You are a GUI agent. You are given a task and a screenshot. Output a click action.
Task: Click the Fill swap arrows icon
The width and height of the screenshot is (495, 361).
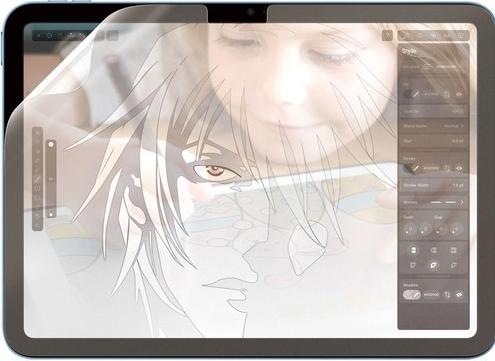pos(447,94)
